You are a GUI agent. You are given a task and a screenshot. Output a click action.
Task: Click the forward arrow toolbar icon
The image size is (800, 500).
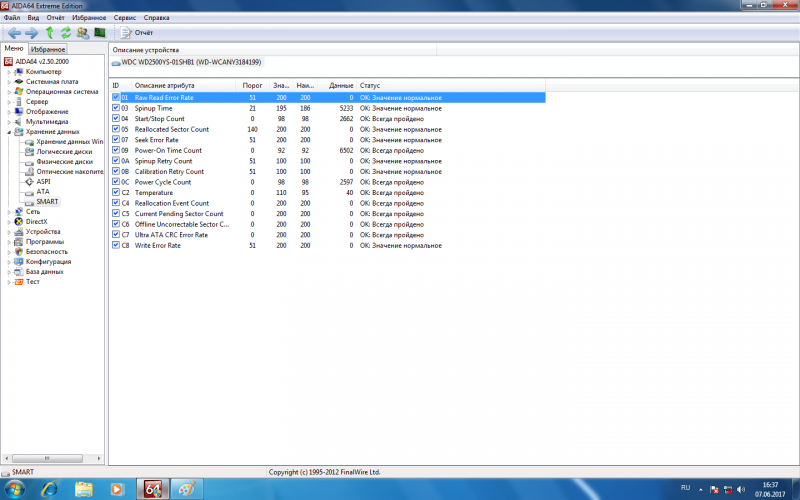[31, 33]
